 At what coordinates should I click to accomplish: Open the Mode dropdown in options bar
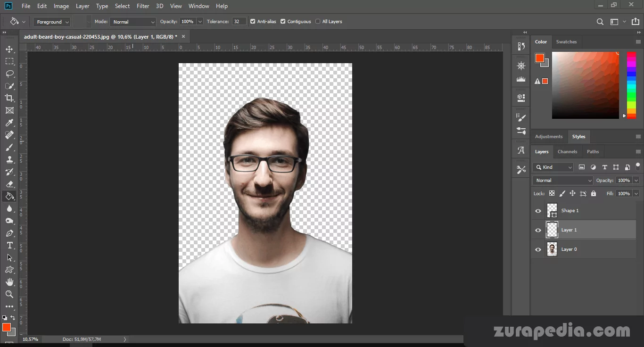[x=133, y=22]
